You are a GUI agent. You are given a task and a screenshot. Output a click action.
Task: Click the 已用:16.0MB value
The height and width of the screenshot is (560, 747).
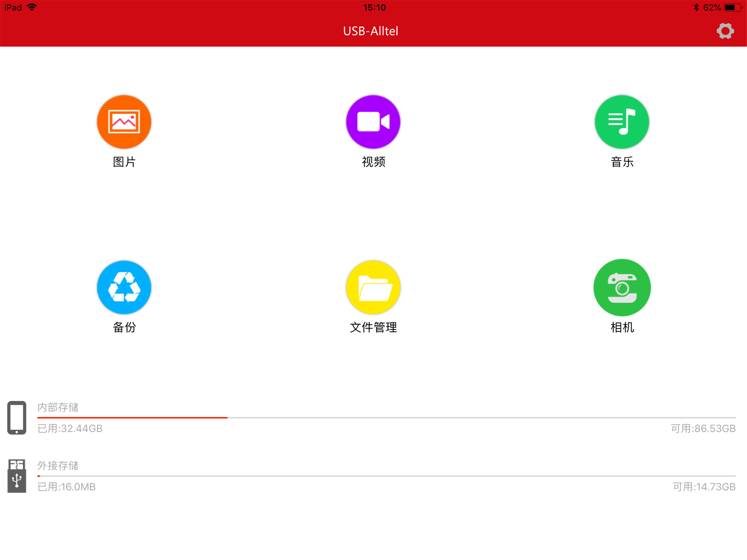tap(66, 487)
